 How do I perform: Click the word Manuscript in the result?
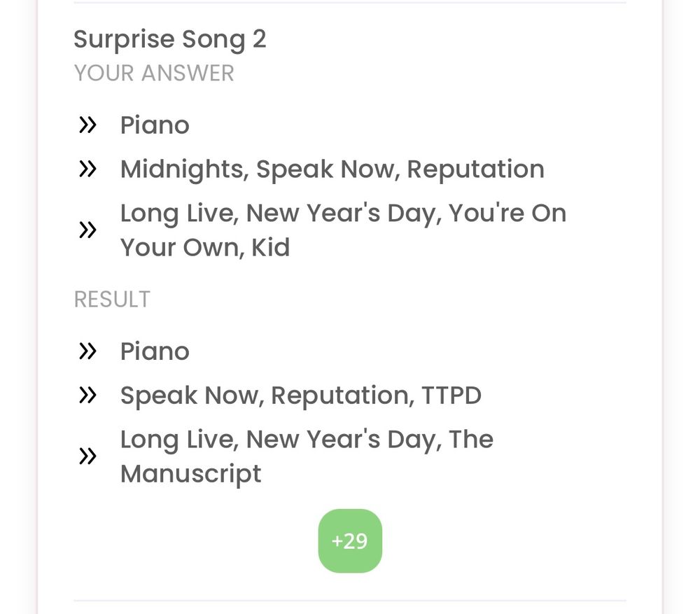[190, 474]
